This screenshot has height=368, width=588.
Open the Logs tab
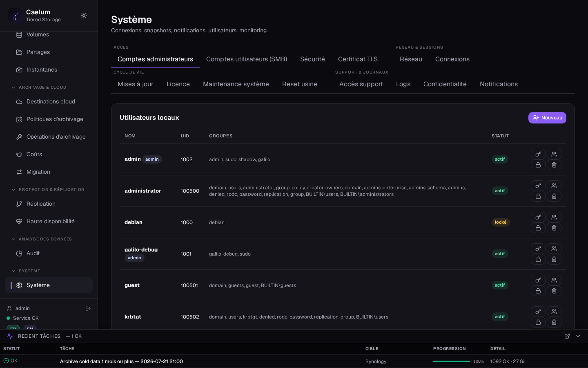(403, 84)
